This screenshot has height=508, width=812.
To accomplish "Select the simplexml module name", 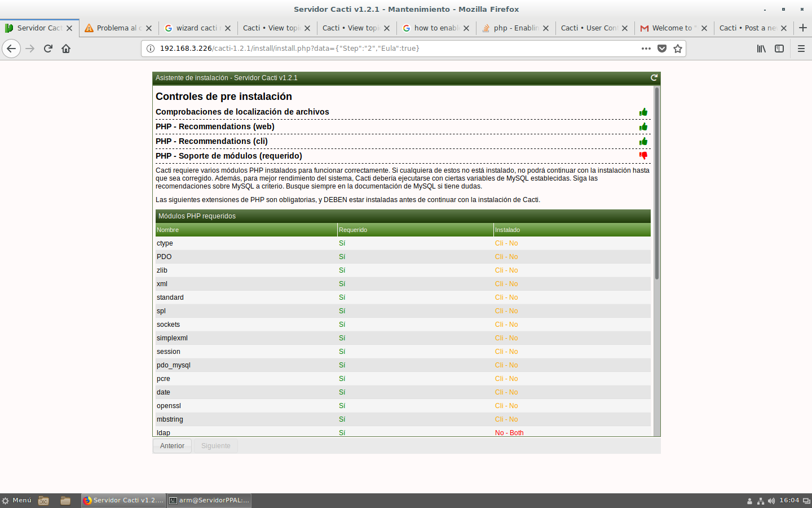I will click(172, 338).
